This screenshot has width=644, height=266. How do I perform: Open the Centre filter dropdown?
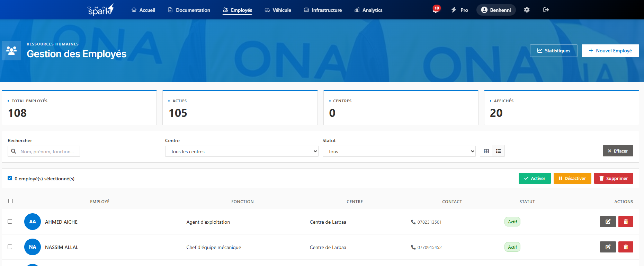[241, 152]
